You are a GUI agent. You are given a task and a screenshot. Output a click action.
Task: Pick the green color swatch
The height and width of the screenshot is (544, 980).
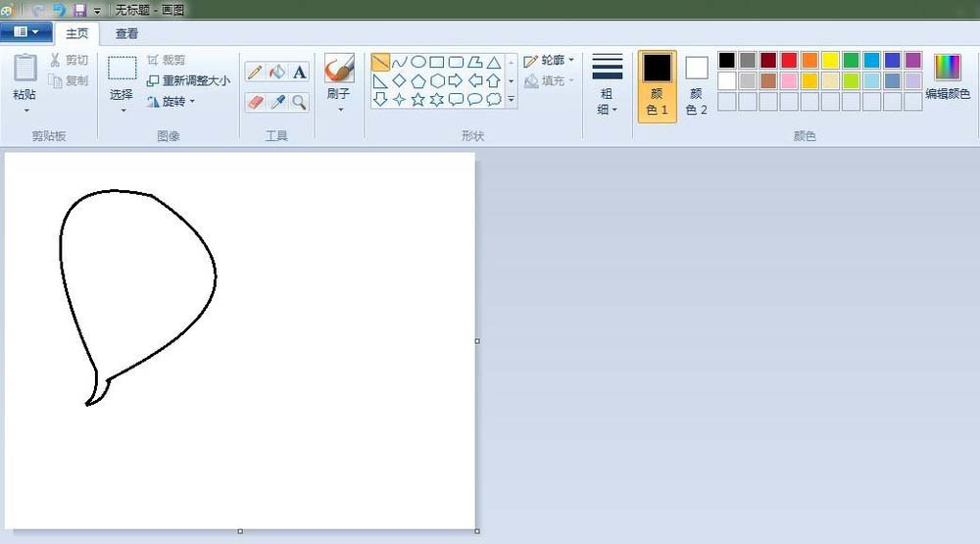851,60
